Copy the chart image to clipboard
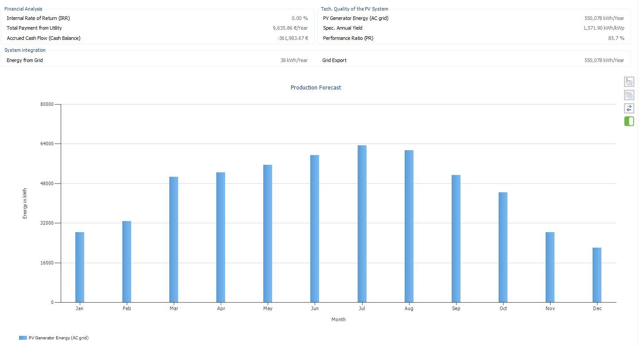 tap(629, 82)
